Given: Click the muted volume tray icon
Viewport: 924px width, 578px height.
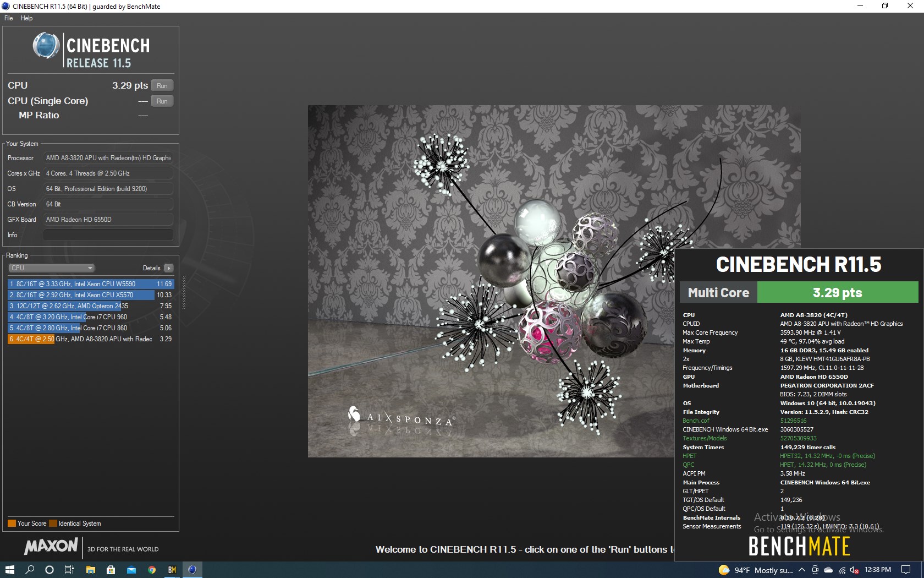Looking at the screenshot, I should [854, 570].
